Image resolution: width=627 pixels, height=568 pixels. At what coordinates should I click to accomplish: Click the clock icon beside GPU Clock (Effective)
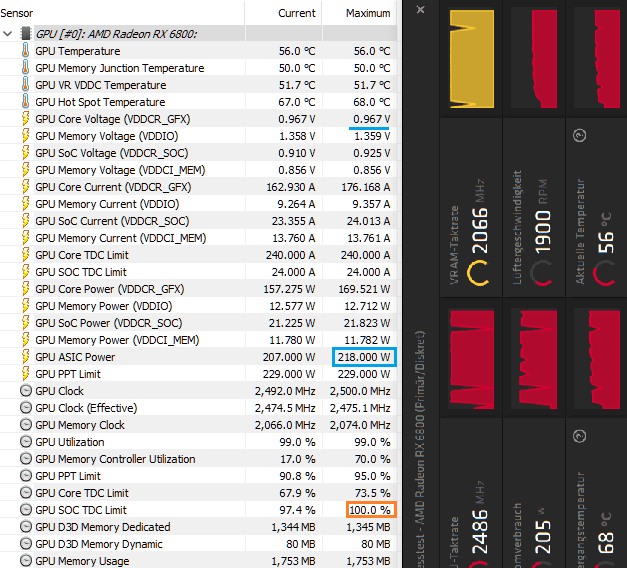coord(26,408)
